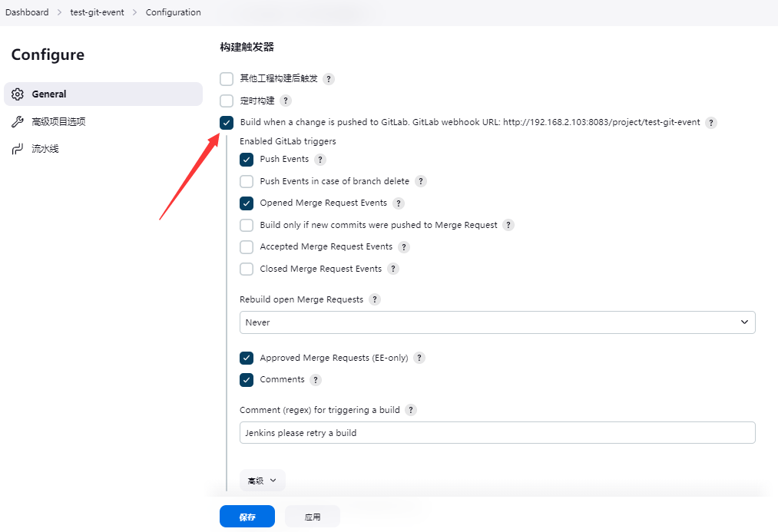Check Push Events in case of branch delete

coord(247,182)
